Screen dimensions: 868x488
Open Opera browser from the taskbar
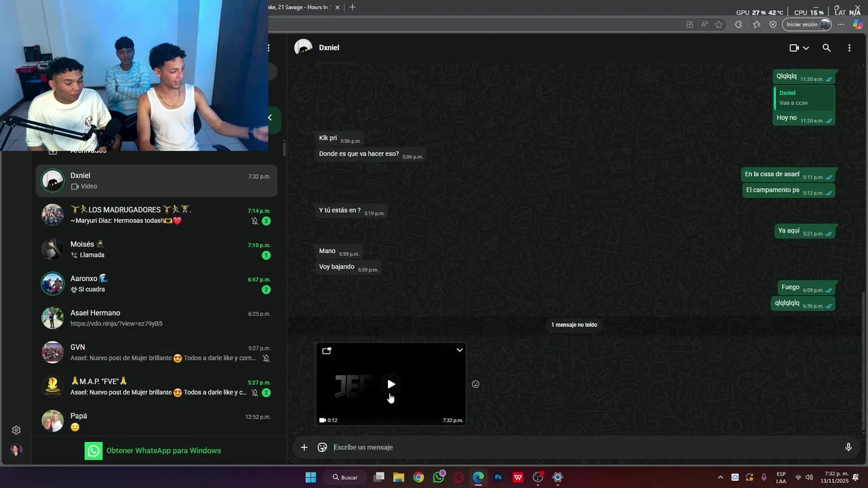pyautogui.click(x=458, y=477)
